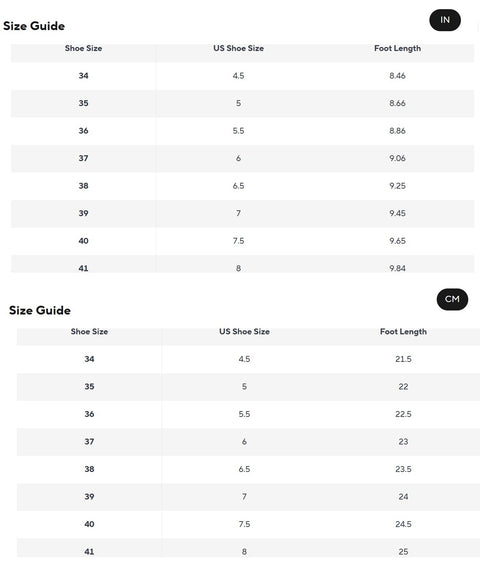Select foot length 22.5 cell
The height and width of the screenshot is (574, 480).
point(403,414)
